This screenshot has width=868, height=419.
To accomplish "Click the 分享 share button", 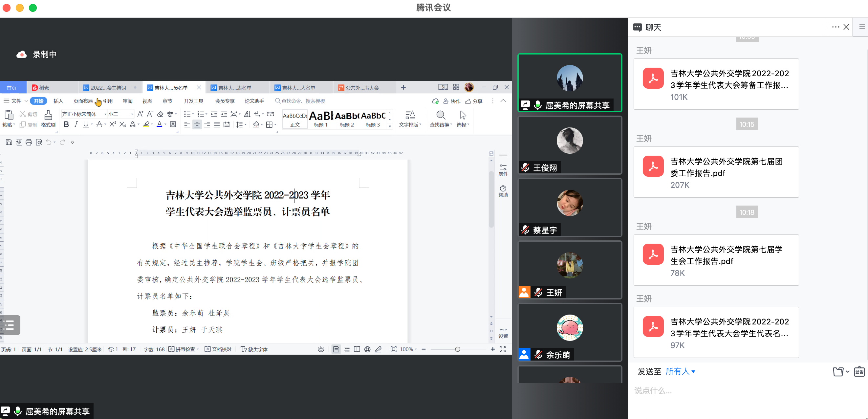I will click(474, 101).
